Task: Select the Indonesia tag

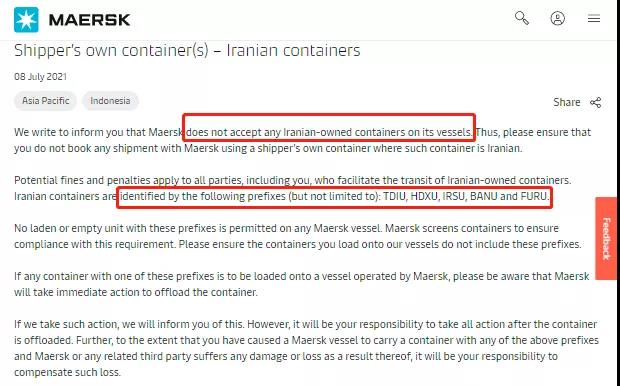Action: pyautogui.click(x=110, y=101)
